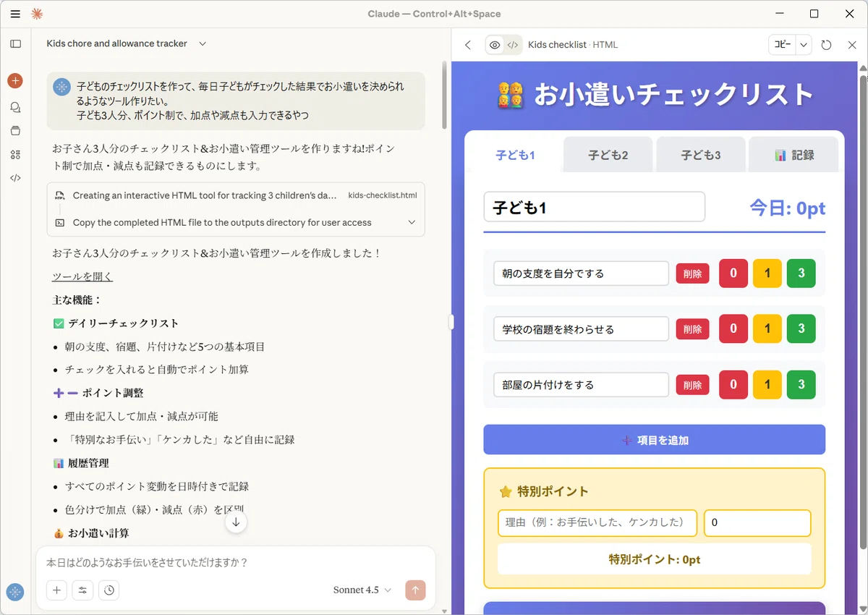
Task: Click the Claude logo in title bar
Action: point(37,14)
